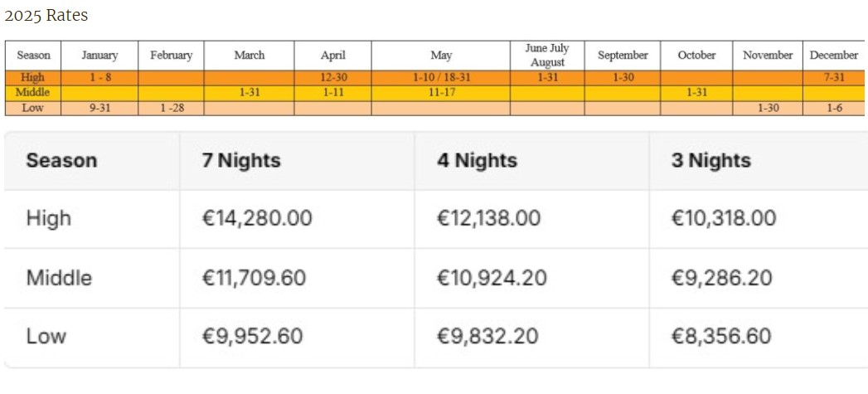Select the yellow Middle season row label
Viewport: 868px width, 394px height.
[x=32, y=93]
